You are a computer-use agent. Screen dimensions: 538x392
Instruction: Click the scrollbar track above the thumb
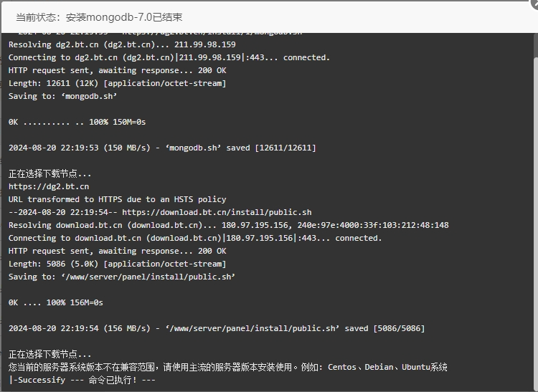pyautogui.click(x=536, y=45)
